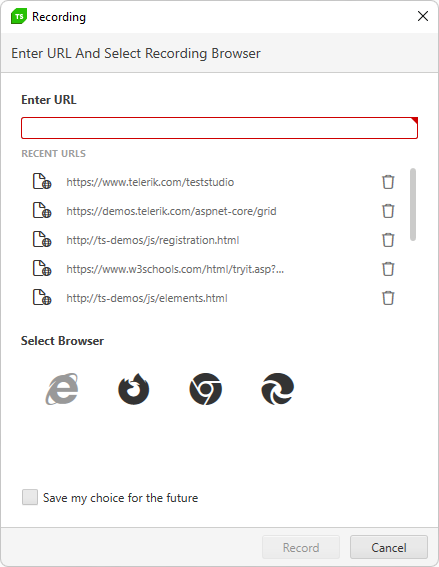
Task: Pick Chrome as the recording browser
Action: point(205,389)
